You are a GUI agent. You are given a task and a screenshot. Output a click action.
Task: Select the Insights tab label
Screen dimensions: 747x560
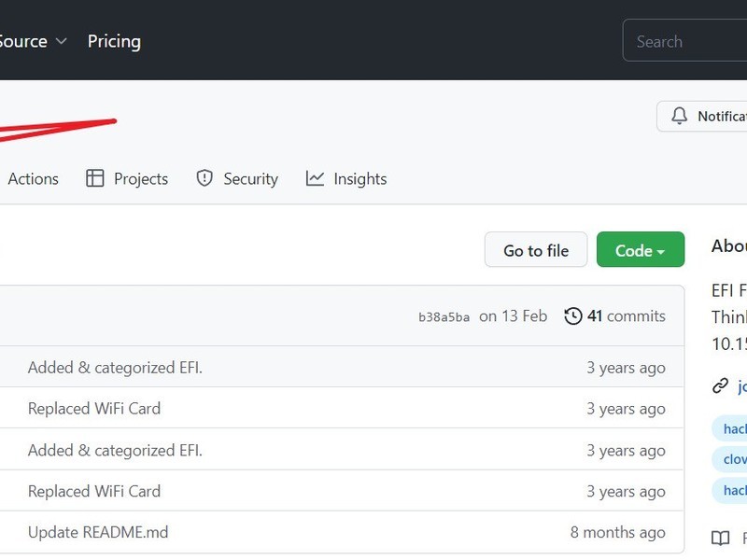(x=360, y=179)
